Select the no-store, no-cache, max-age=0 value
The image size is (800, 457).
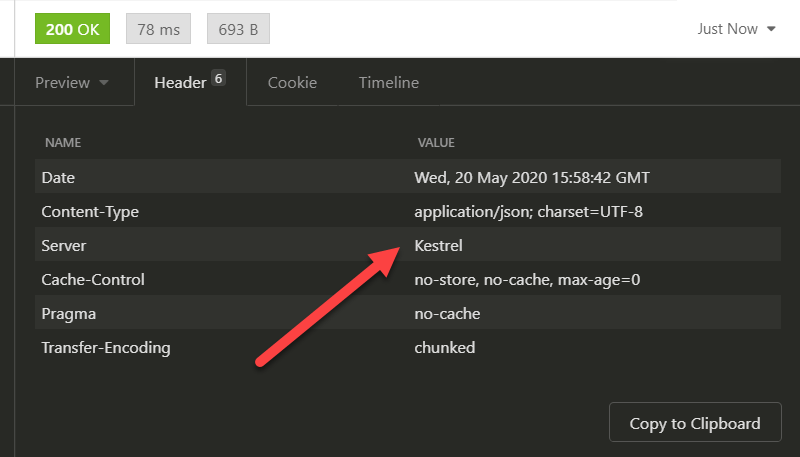tap(527, 279)
